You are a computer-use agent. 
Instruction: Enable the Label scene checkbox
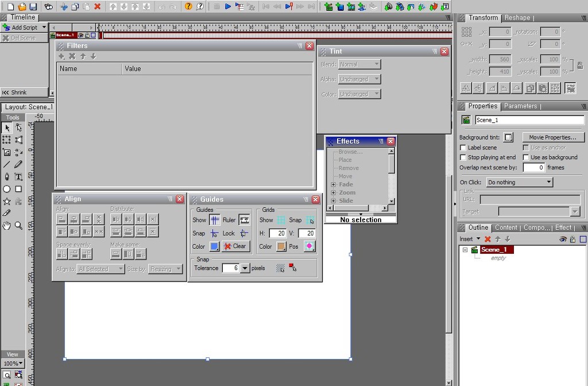(x=463, y=148)
